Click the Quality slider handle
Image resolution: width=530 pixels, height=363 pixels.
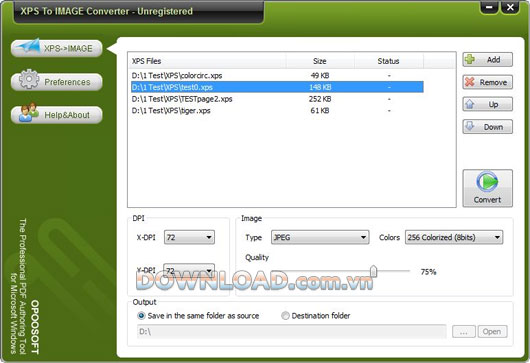pyautogui.click(x=373, y=271)
